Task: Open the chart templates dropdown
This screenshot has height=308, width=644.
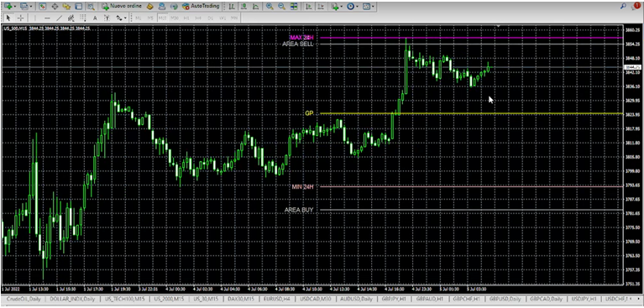Action: tap(368, 7)
